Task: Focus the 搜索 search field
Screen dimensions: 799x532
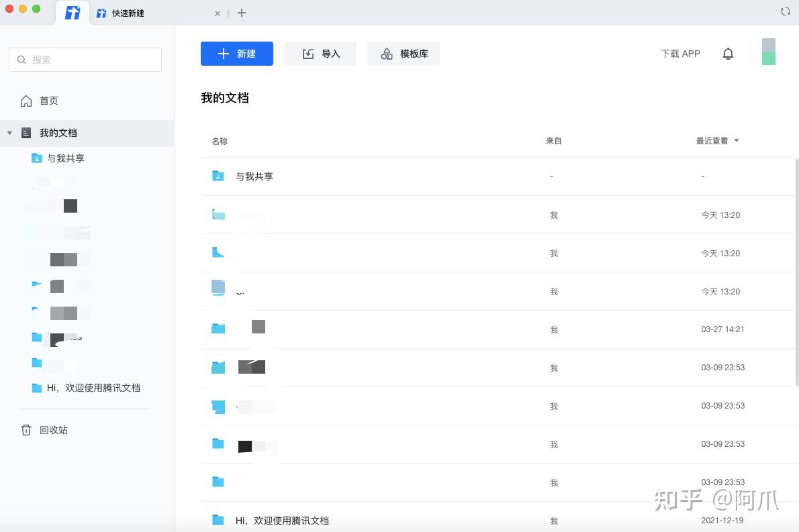Action: tap(85, 60)
